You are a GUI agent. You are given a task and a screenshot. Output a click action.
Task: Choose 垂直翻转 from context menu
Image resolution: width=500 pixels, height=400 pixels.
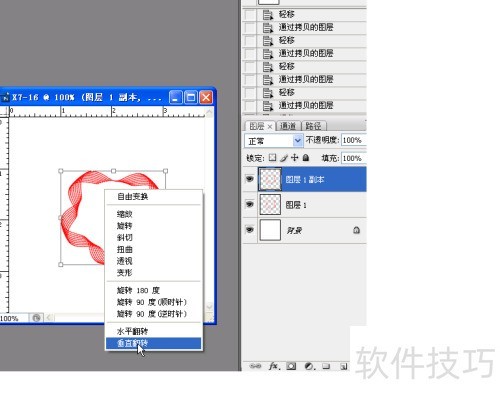[x=154, y=343]
